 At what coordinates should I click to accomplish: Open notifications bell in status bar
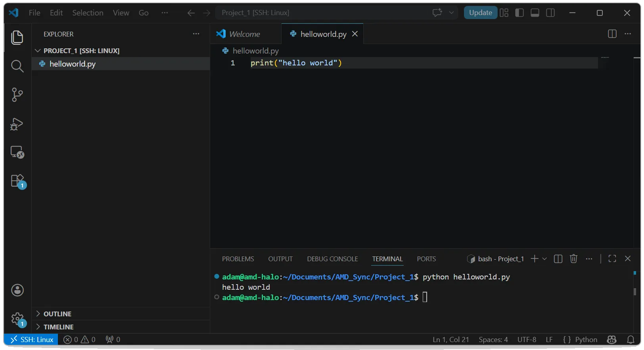click(x=631, y=340)
